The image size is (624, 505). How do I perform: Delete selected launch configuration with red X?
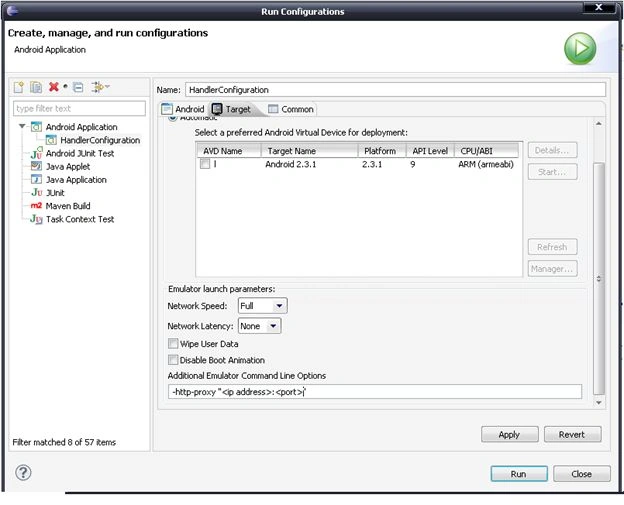pyautogui.click(x=54, y=86)
